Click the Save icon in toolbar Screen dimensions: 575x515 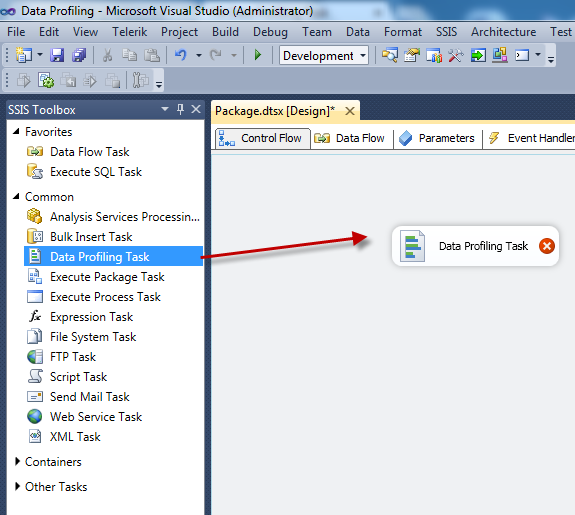point(57,55)
